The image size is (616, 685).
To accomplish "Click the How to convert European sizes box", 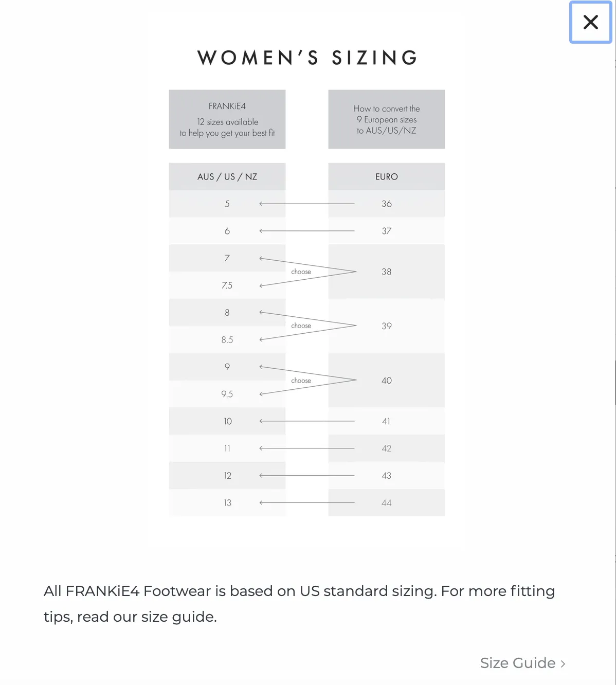I will [387, 119].
